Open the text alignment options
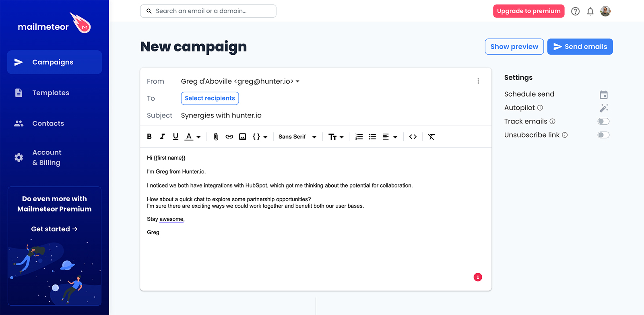Viewport: 644px width, 315px height. (x=390, y=137)
